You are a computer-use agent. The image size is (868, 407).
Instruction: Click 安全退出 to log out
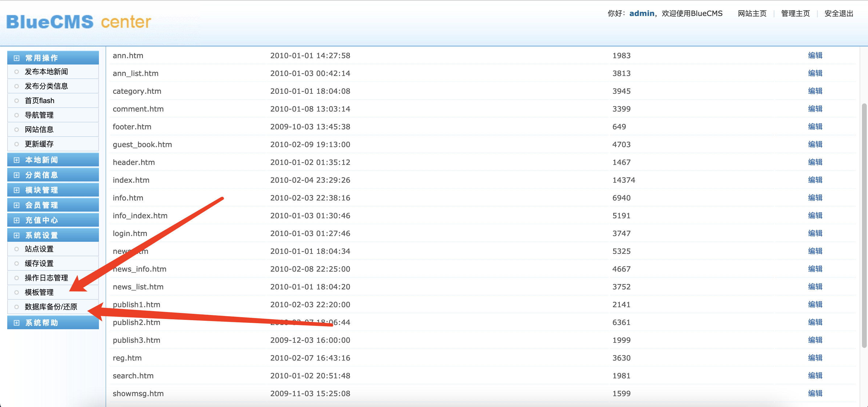(x=838, y=14)
